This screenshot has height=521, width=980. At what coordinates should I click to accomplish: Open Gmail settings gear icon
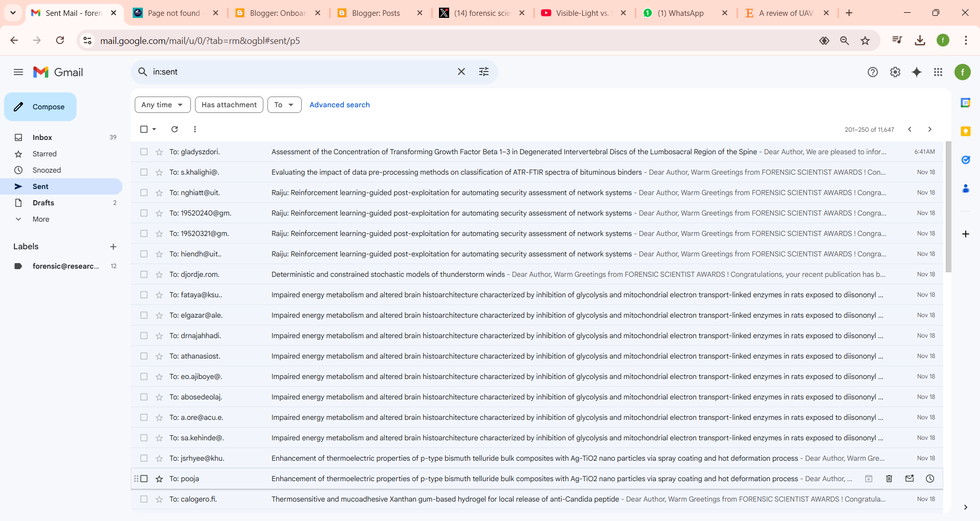(895, 72)
